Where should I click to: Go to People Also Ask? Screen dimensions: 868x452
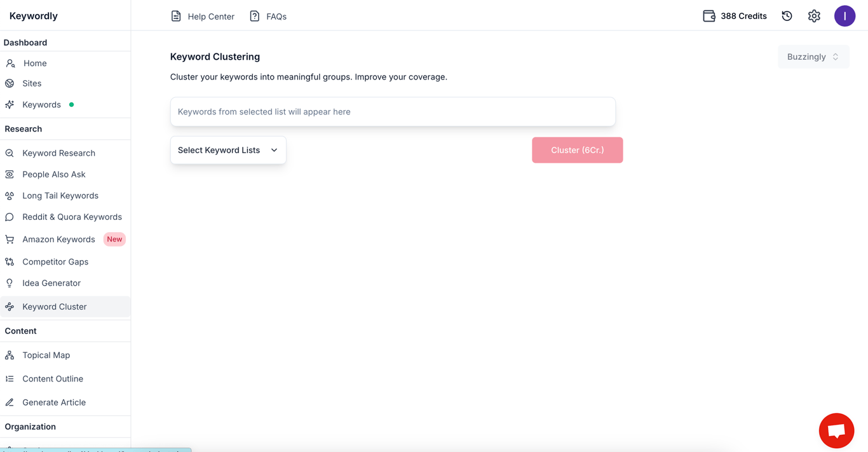click(53, 174)
